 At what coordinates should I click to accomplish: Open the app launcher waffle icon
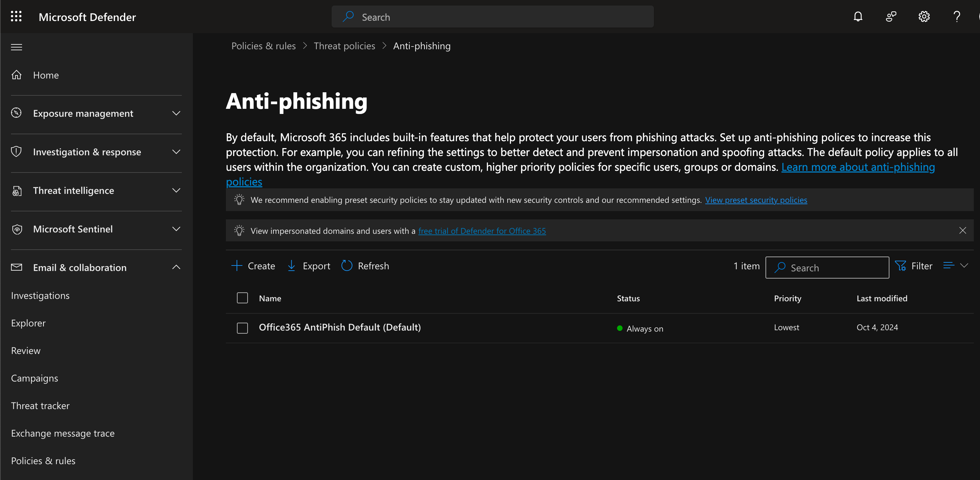click(x=16, y=17)
